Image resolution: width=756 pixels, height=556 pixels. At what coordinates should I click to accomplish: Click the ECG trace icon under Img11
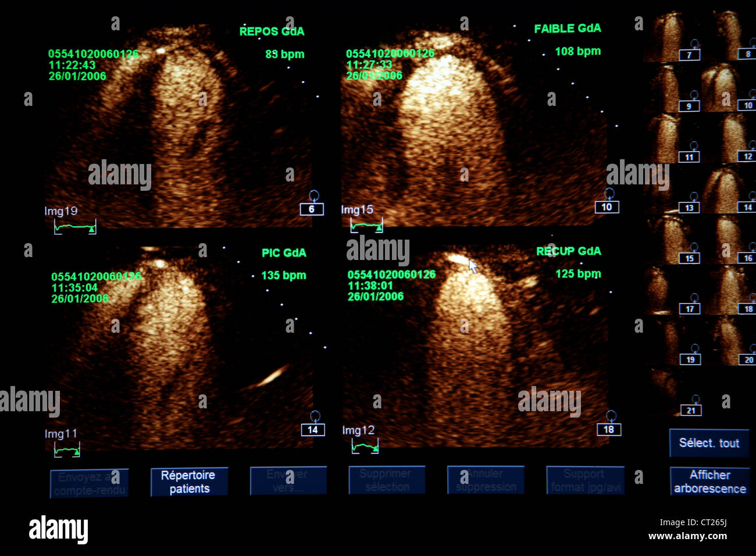[67, 450]
